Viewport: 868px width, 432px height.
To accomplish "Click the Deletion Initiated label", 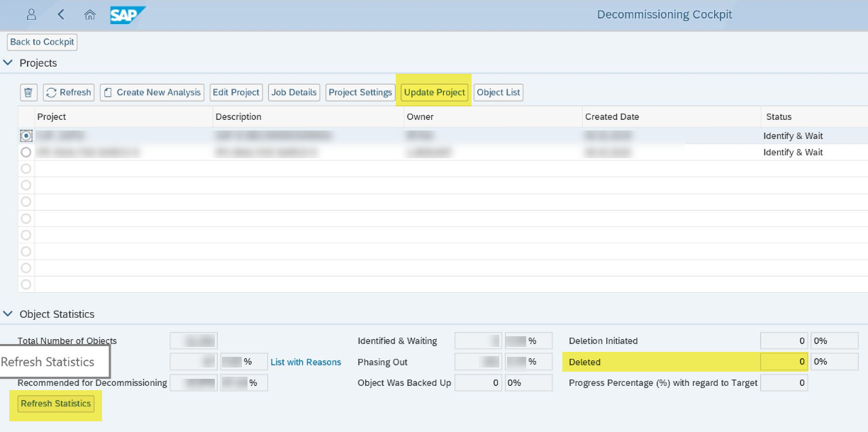I will pos(603,341).
